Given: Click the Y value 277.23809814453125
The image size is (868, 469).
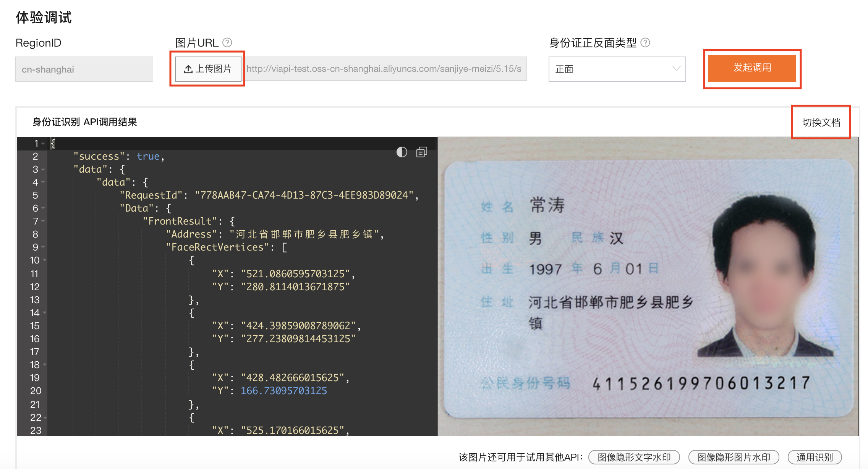Looking at the screenshot, I should tap(298, 339).
